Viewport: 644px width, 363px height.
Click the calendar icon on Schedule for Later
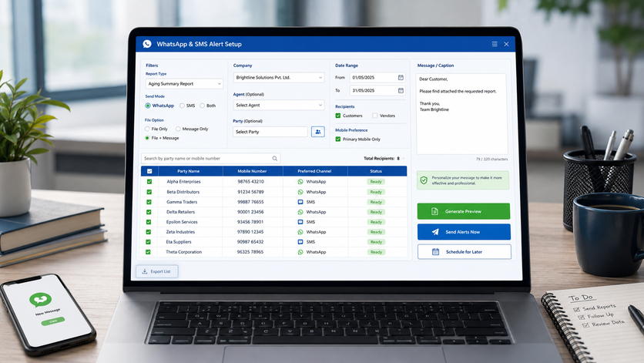coord(435,251)
